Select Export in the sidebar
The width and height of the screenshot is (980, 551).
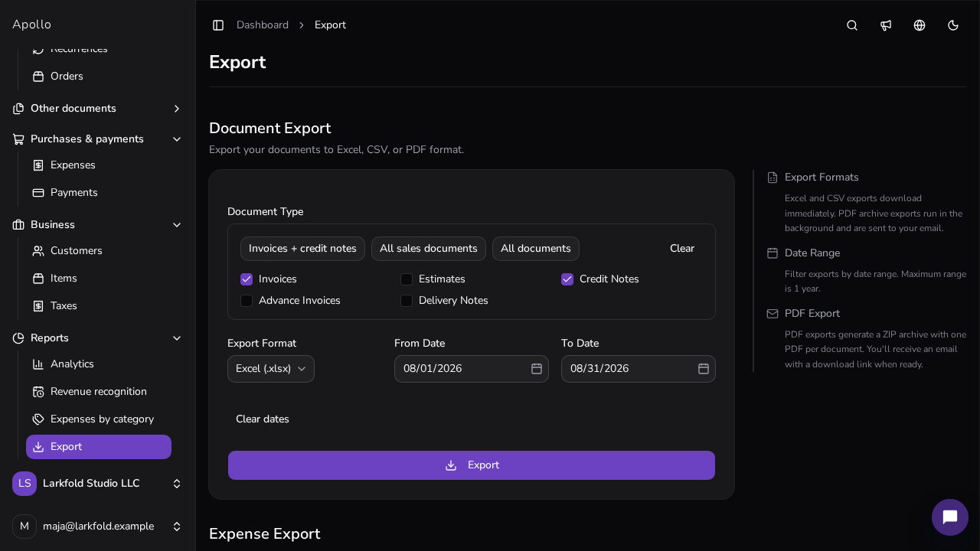coord(99,447)
